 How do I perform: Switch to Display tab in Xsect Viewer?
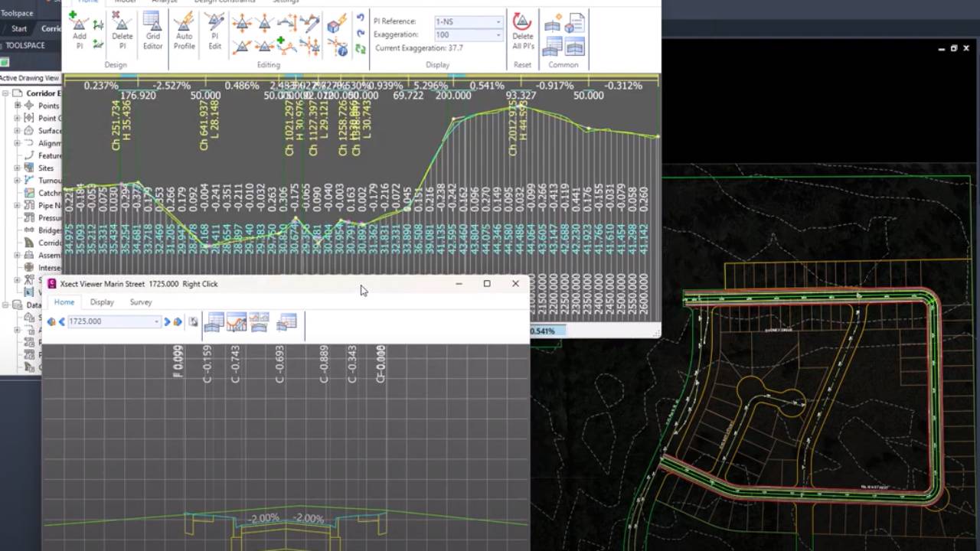click(102, 302)
